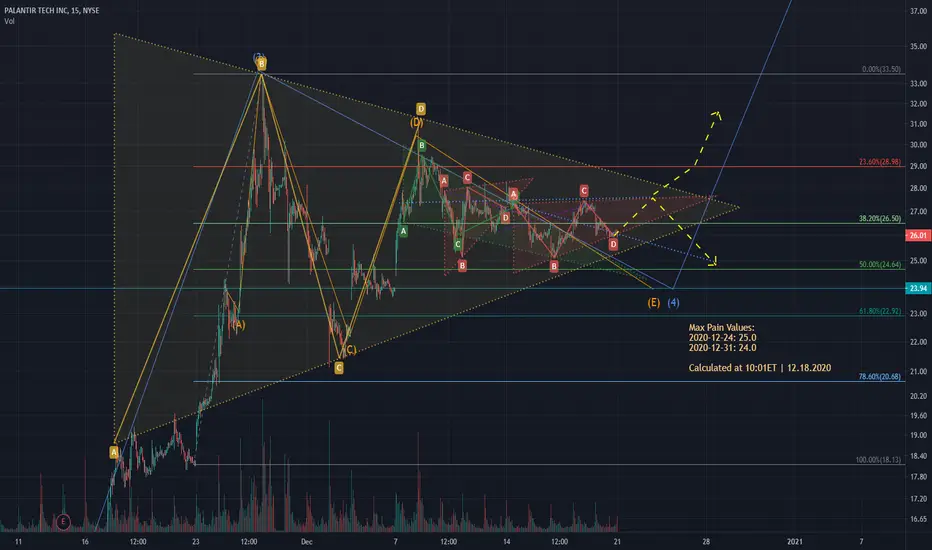Click the earnings E marker icon
932x550 pixels.
click(x=63, y=522)
